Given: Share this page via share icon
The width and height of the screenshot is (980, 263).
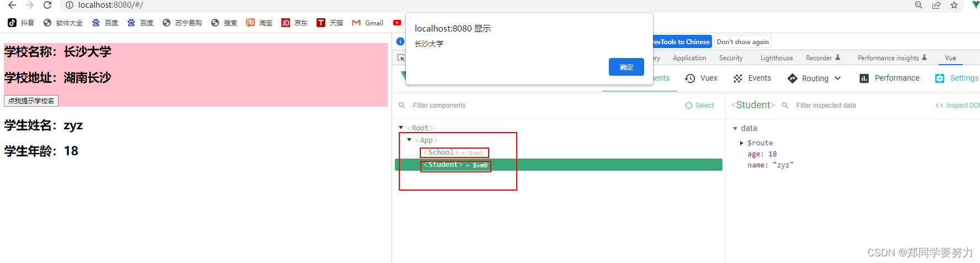Looking at the screenshot, I should (x=936, y=5).
